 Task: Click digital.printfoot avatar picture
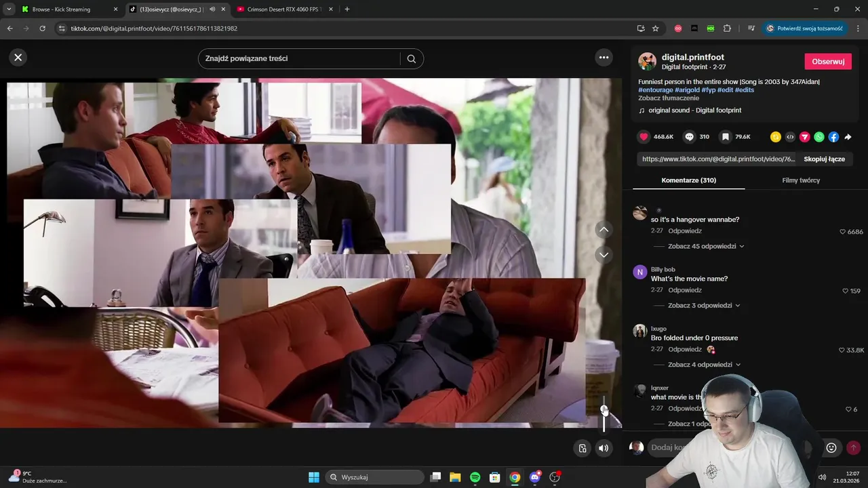[647, 62]
